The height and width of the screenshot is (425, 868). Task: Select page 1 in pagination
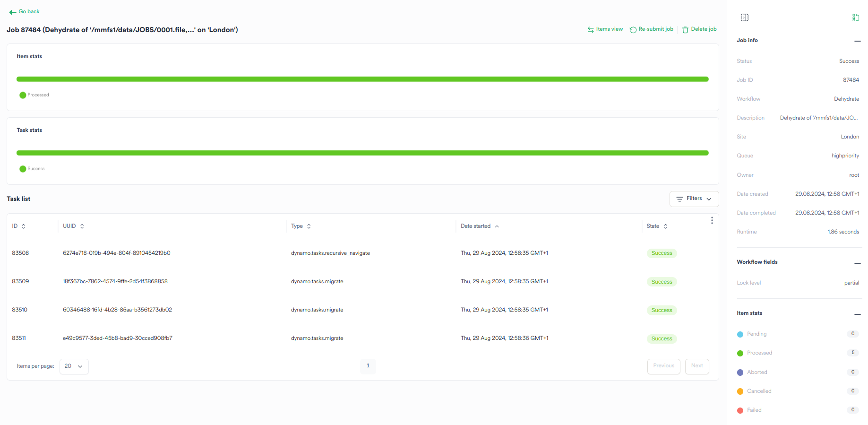pyautogui.click(x=368, y=366)
